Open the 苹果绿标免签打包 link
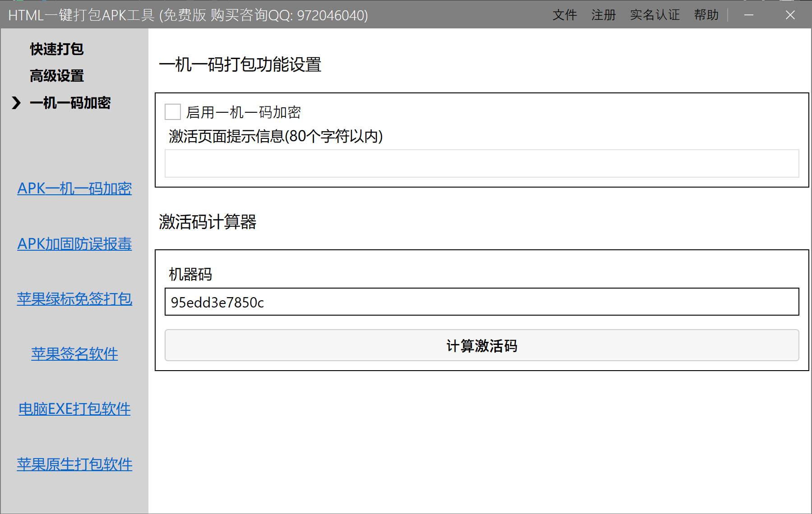 74,299
